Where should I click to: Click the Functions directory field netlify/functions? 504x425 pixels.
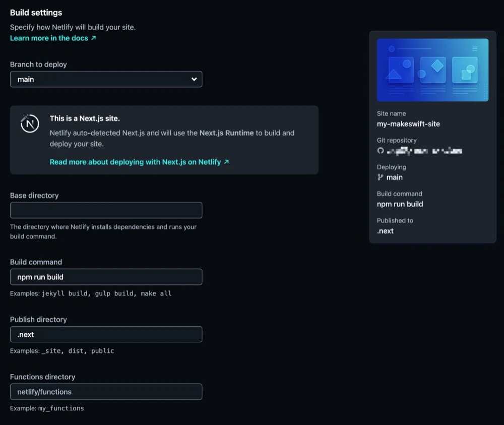coord(106,392)
